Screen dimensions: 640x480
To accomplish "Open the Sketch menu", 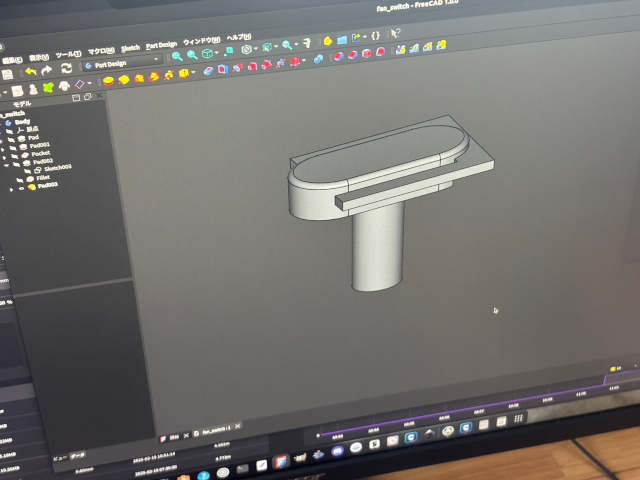I will [130, 48].
